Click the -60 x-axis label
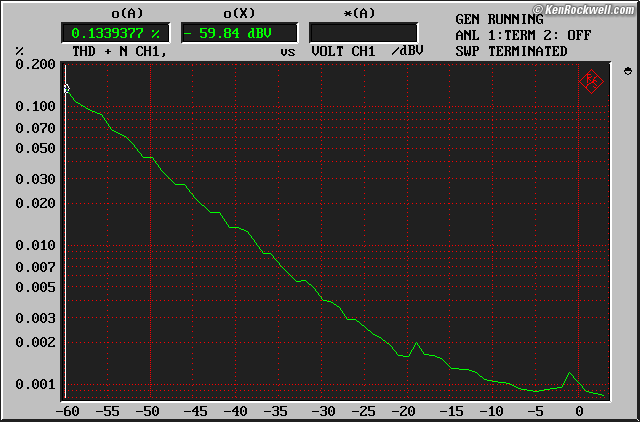The image size is (640, 422). (67, 411)
